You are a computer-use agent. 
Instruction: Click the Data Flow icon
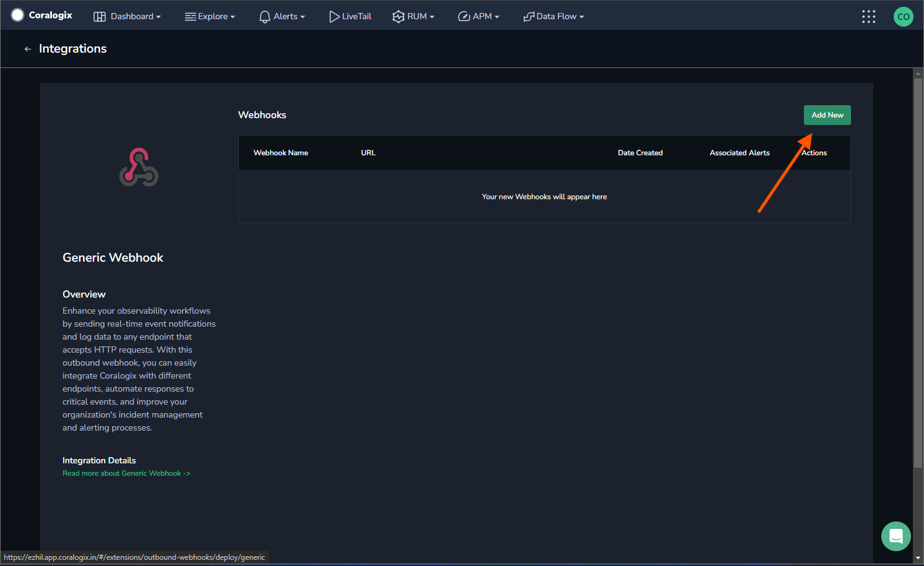[529, 17]
